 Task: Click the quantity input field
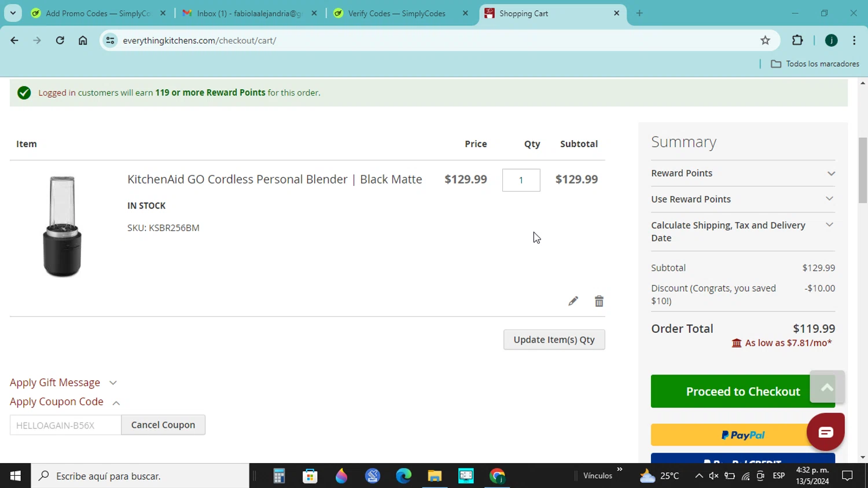[521, 180]
